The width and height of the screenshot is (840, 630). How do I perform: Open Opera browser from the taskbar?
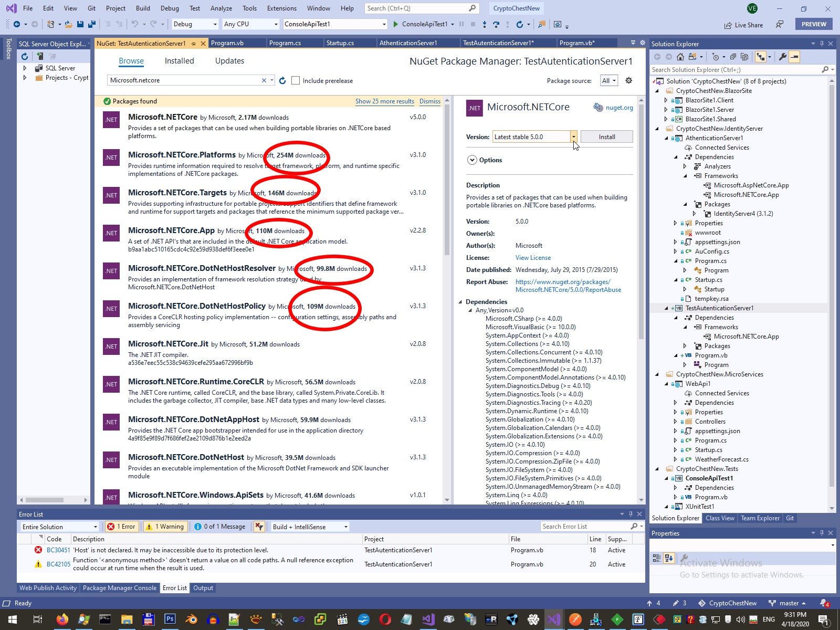385,619
